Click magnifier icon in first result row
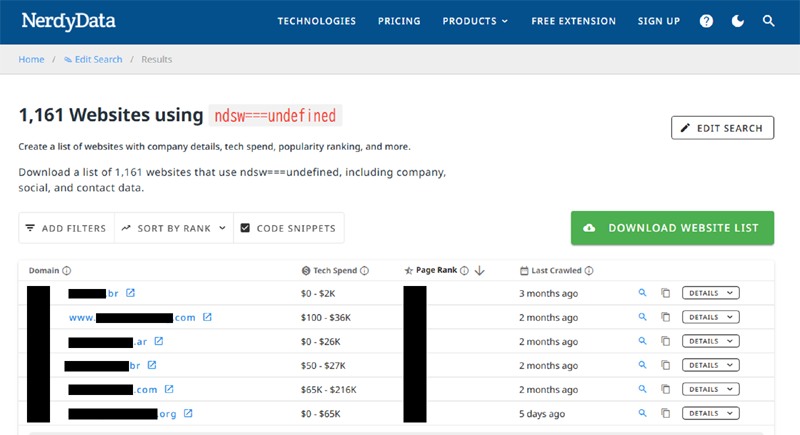The height and width of the screenshot is (435, 800). [643, 293]
